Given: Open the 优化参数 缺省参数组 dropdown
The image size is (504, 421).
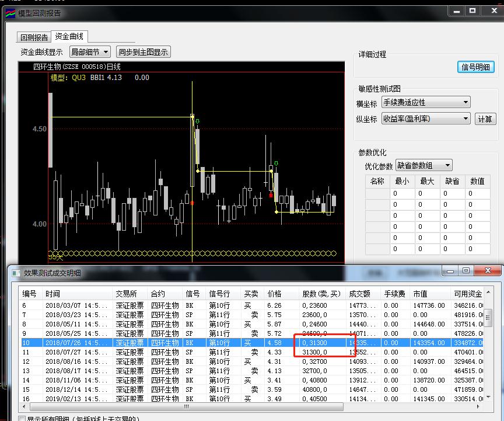Looking at the screenshot, I should 423,166.
